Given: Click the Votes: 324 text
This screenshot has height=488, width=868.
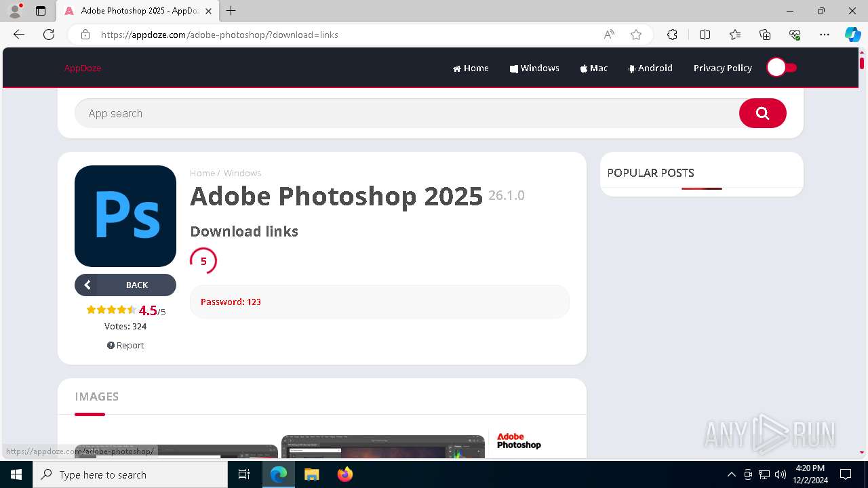Looking at the screenshot, I should tap(125, 326).
